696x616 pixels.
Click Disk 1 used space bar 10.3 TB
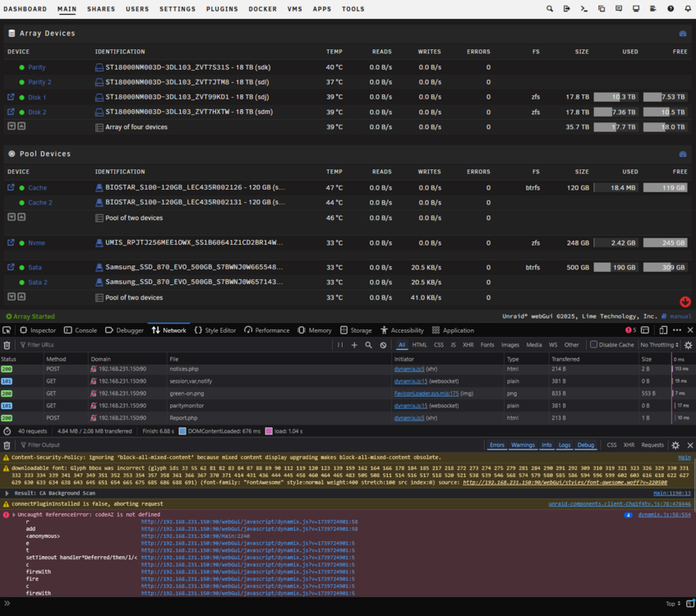(x=615, y=97)
